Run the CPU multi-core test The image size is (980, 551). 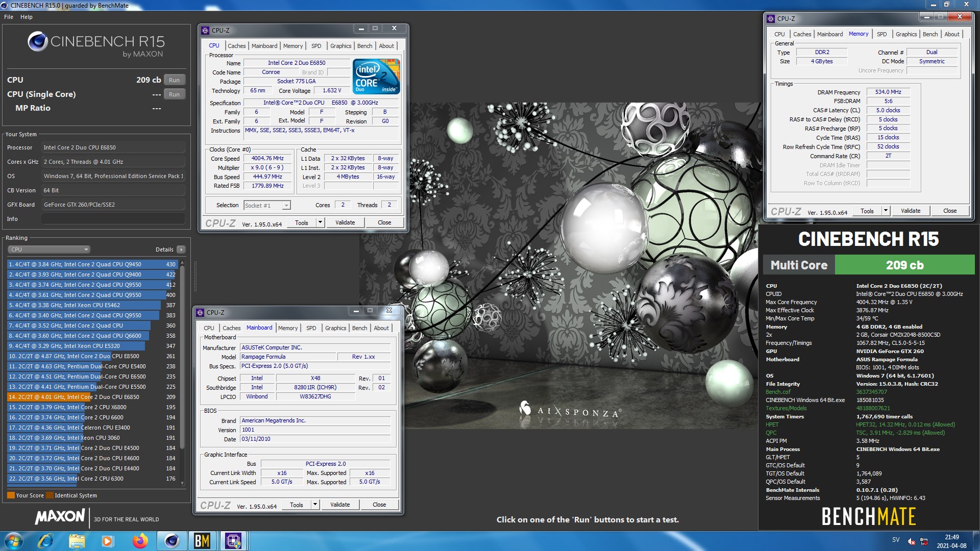(x=175, y=80)
